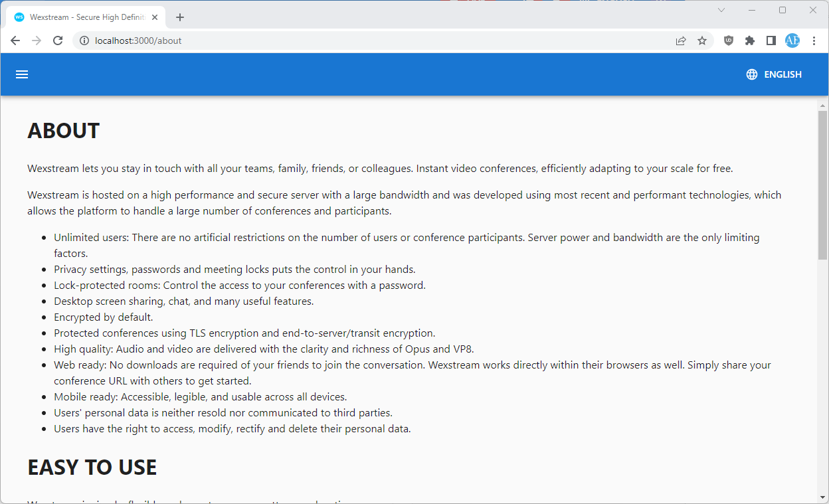This screenshot has height=504, width=829.
Task: Click the EASY TO USE heading
Action: point(92,467)
